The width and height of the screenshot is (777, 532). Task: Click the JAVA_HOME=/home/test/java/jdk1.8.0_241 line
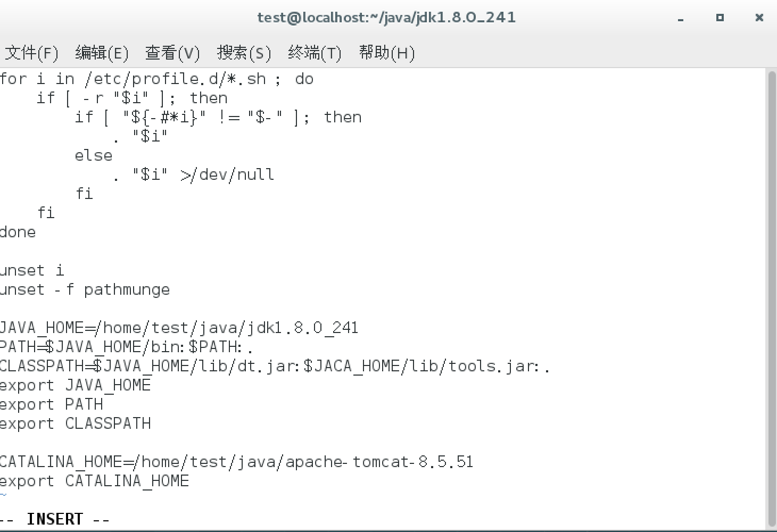tap(178, 328)
